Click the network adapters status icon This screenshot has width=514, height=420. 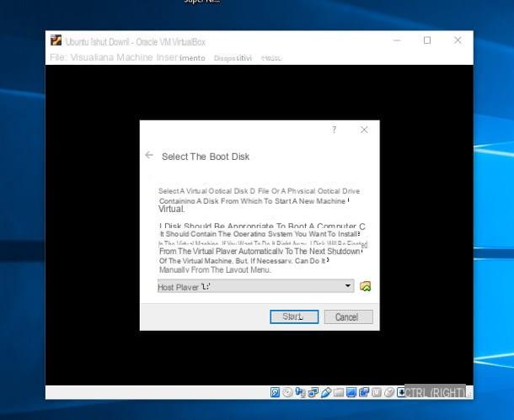pos(313,392)
